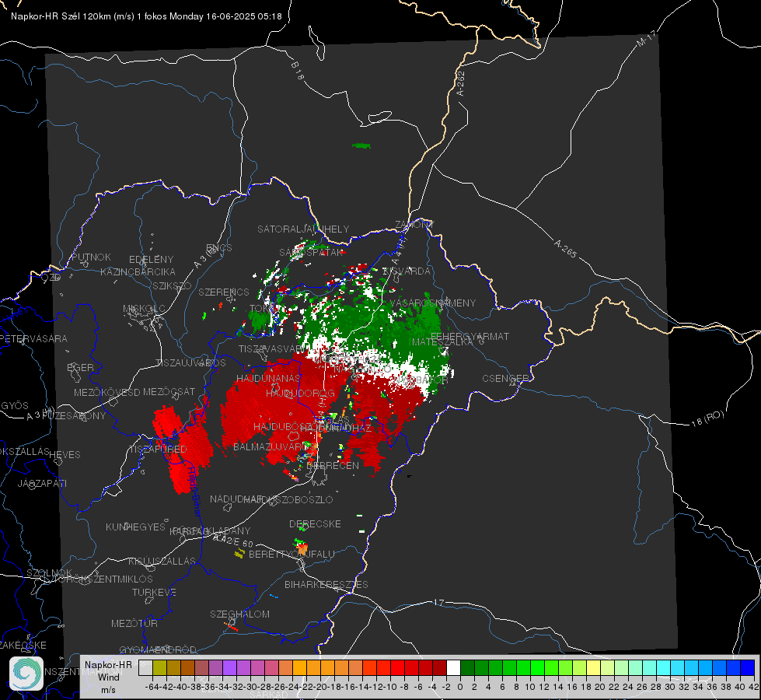Click the B 18 road label
The image size is (761, 700).
tap(298, 71)
